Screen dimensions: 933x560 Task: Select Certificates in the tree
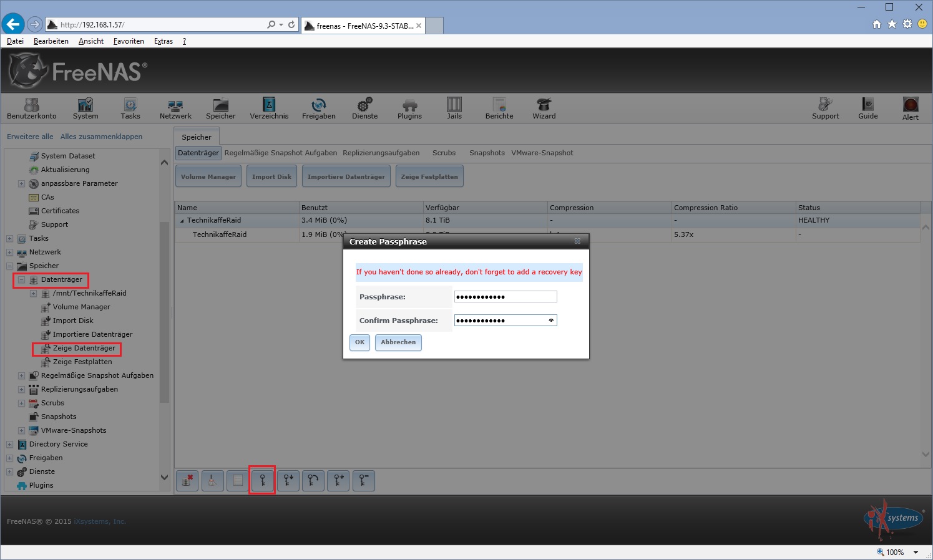(x=60, y=211)
